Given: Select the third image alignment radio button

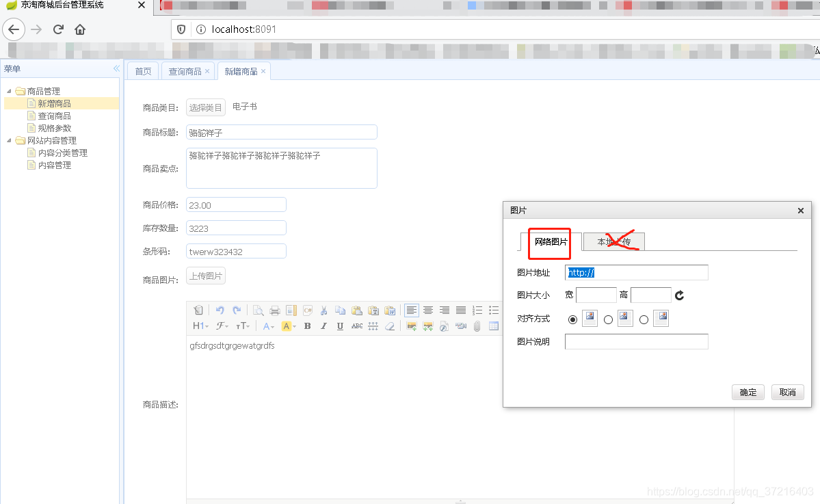Looking at the screenshot, I should pos(644,319).
